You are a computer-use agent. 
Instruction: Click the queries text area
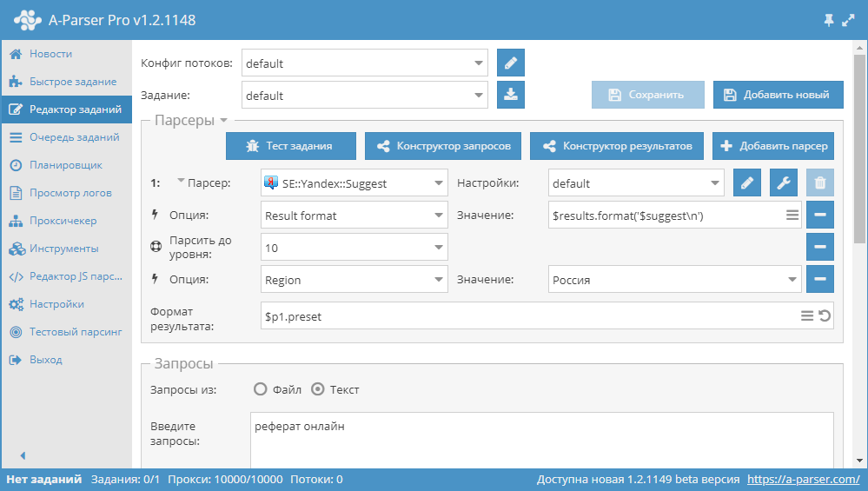point(542,441)
